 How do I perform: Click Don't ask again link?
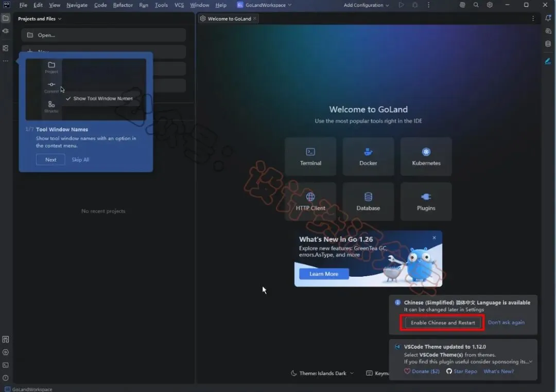pos(506,322)
